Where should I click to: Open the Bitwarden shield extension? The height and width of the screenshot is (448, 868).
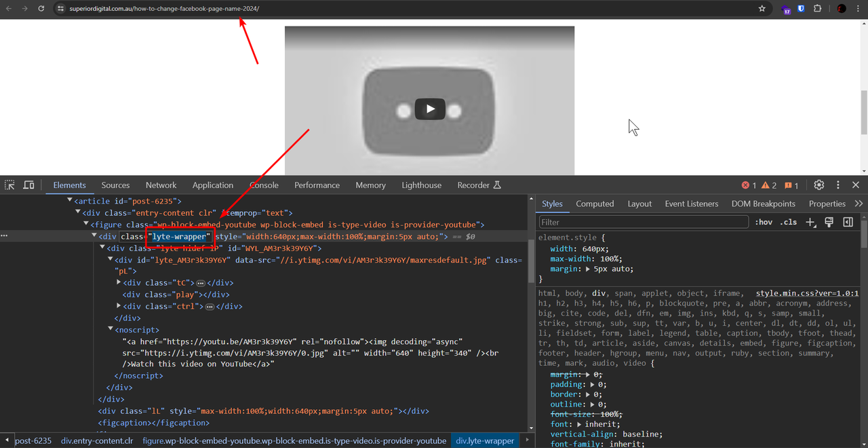point(802,9)
